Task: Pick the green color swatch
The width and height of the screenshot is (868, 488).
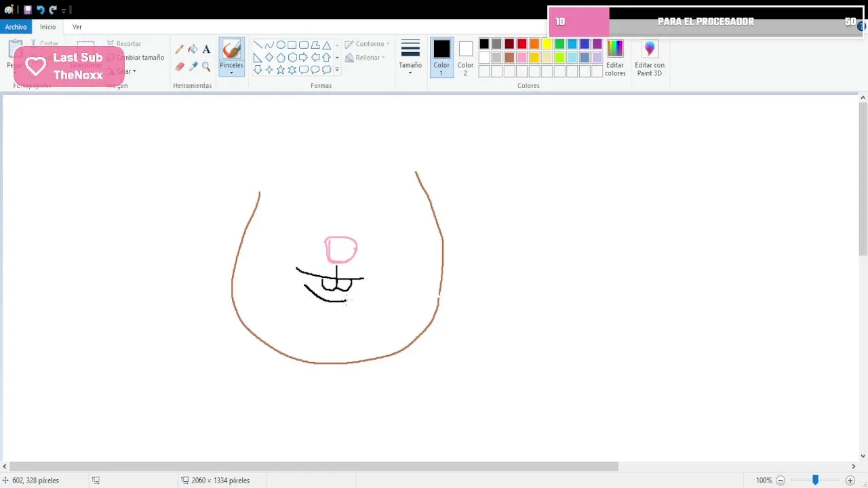Action: 560,44
